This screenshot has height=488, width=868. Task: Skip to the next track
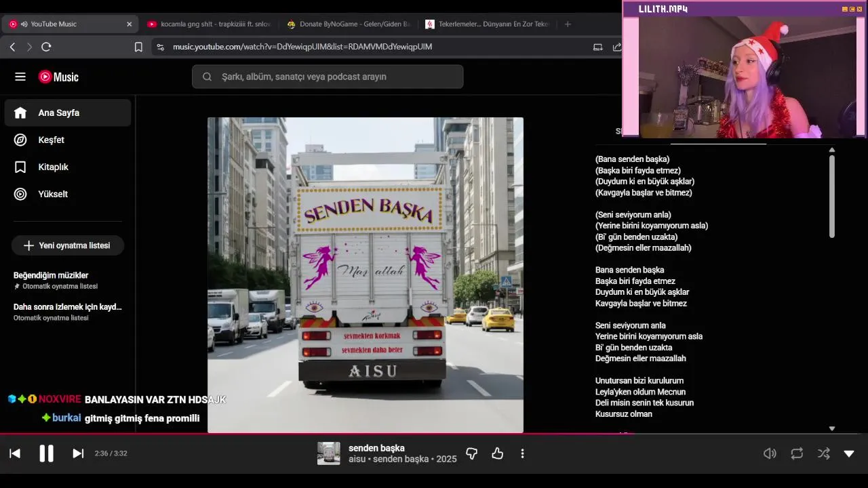[78, 453]
